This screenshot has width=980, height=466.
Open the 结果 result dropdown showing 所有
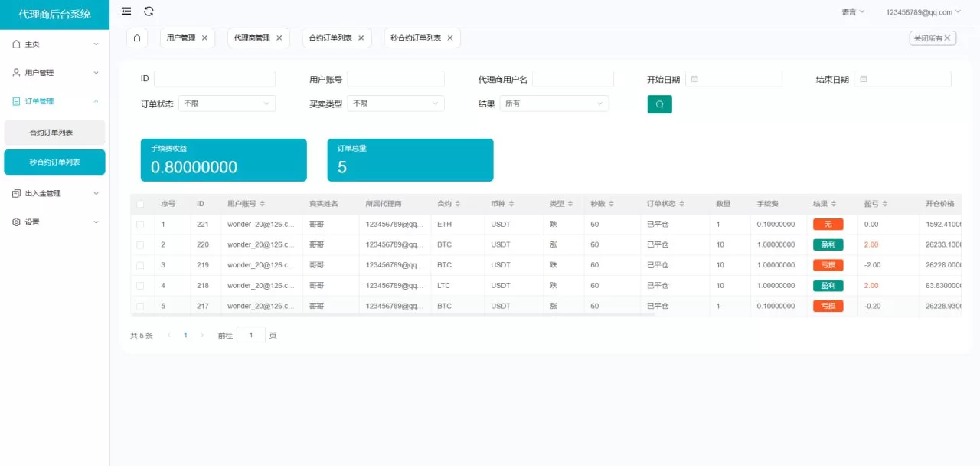click(x=554, y=103)
